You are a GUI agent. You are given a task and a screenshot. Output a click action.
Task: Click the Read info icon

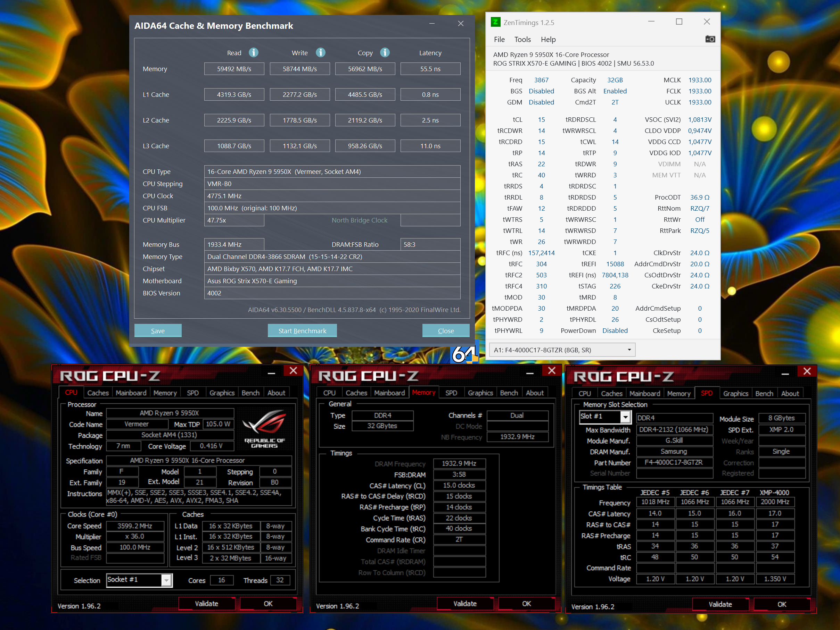pyautogui.click(x=253, y=52)
